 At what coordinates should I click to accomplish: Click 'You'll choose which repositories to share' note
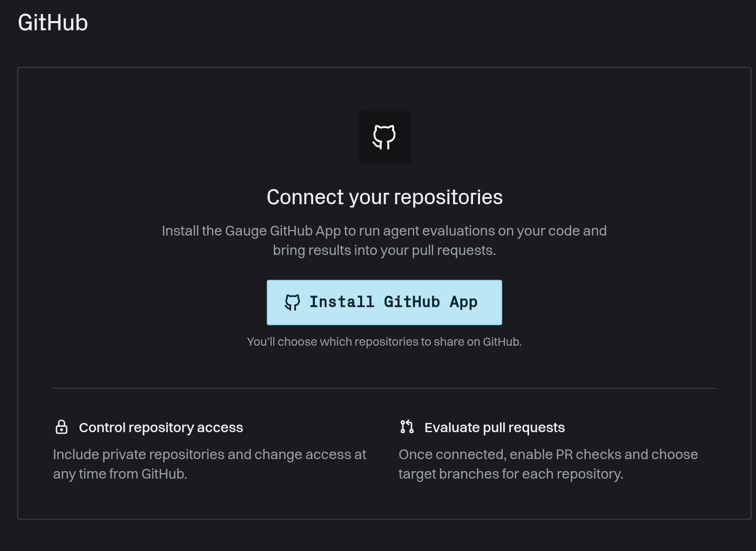(x=384, y=342)
